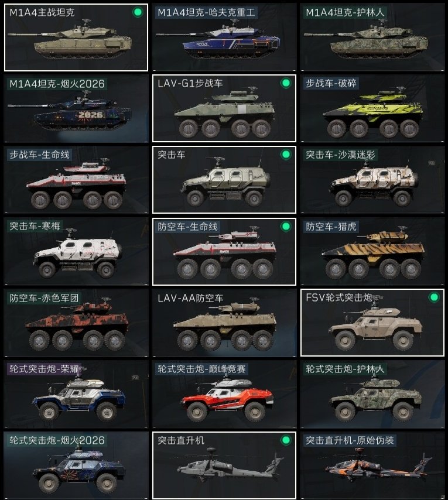Choose the 防空车-猎虎 tiger stripe skin

pyautogui.click(x=372, y=251)
